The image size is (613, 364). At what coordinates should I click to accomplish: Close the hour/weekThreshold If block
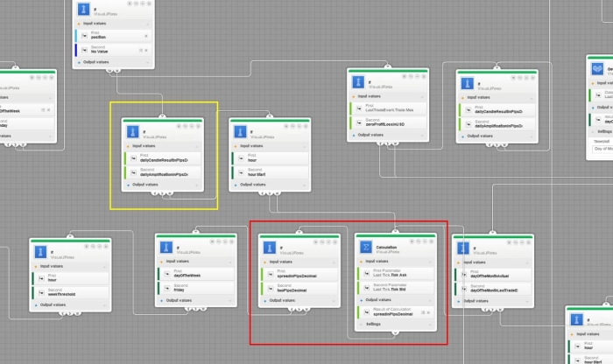coord(106,247)
